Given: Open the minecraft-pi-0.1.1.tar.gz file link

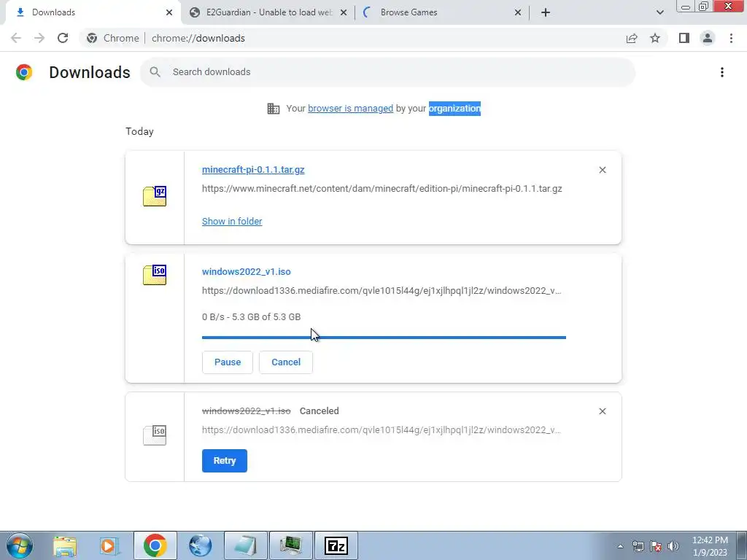Looking at the screenshot, I should tap(253, 169).
